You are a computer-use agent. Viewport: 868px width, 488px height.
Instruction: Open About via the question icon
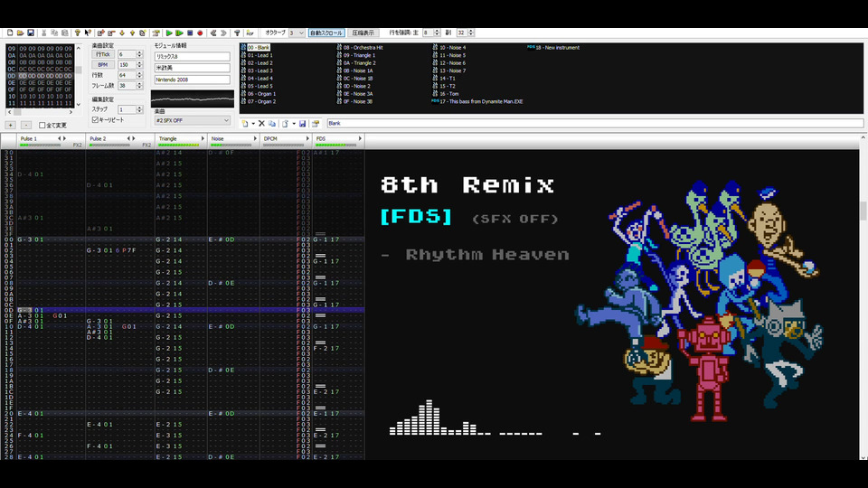point(78,33)
